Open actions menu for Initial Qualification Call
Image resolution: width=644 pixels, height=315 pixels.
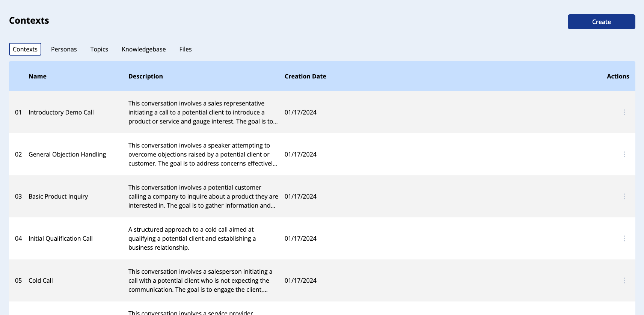click(624, 238)
